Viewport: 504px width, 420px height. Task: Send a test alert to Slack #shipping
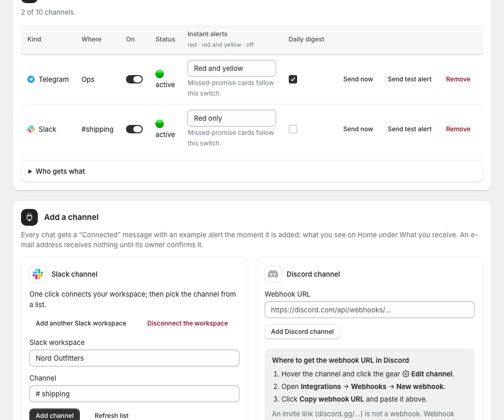409,129
